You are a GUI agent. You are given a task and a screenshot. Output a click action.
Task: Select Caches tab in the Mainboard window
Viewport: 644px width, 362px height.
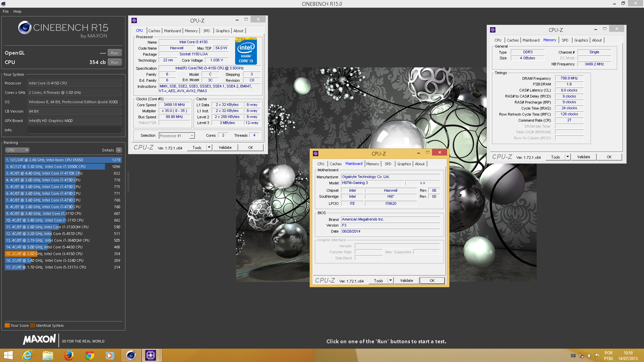(335, 164)
